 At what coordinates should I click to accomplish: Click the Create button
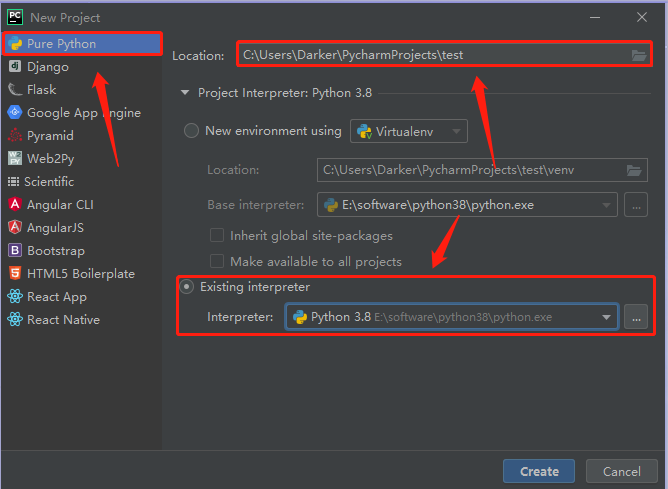click(x=539, y=471)
